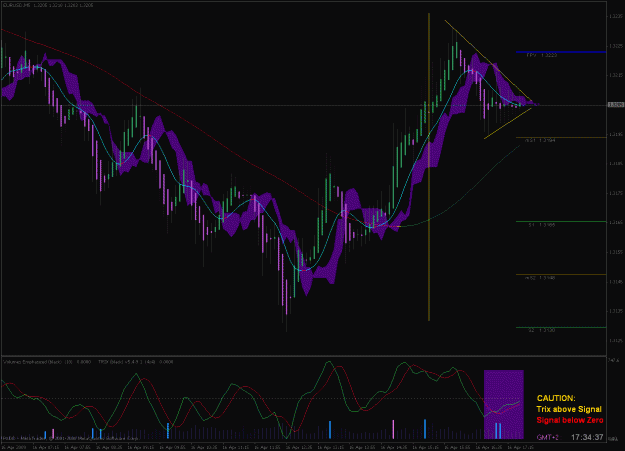Image resolution: width=625 pixels, height=451 pixels.
Task: Click the red 'Signal below Zero' text
Action: click(x=570, y=420)
